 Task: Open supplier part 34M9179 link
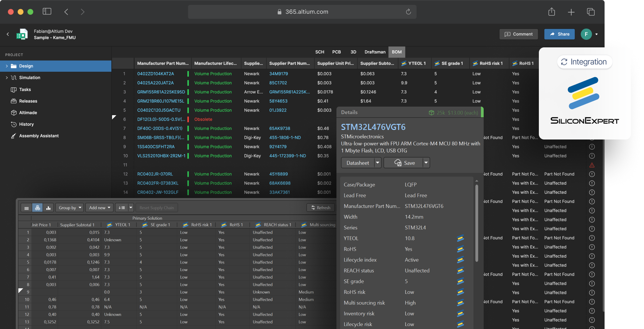pos(278,74)
